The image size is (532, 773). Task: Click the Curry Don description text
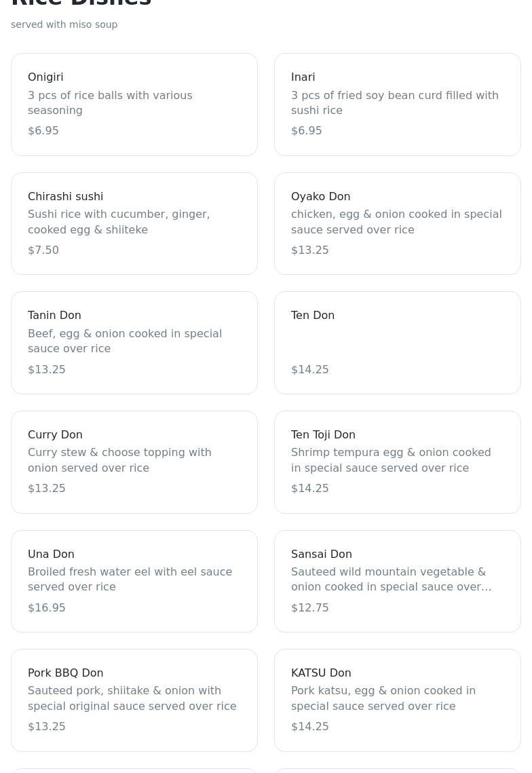(119, 460)
